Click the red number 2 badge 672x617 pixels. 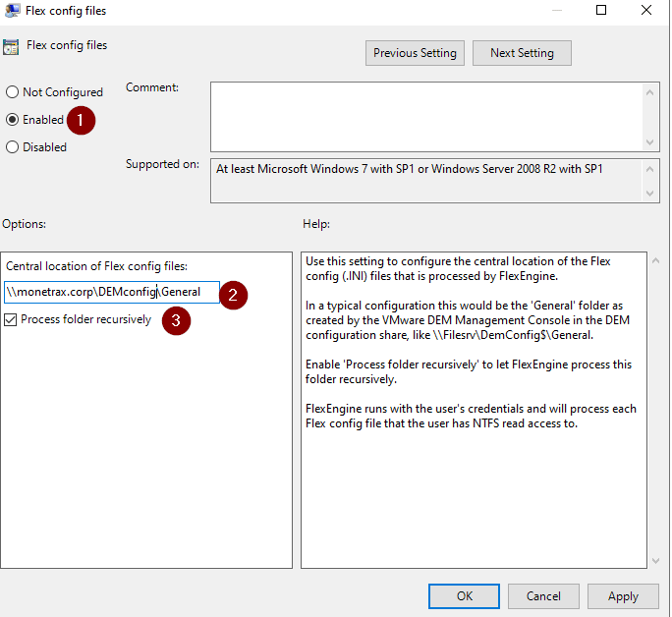point(233,294)
